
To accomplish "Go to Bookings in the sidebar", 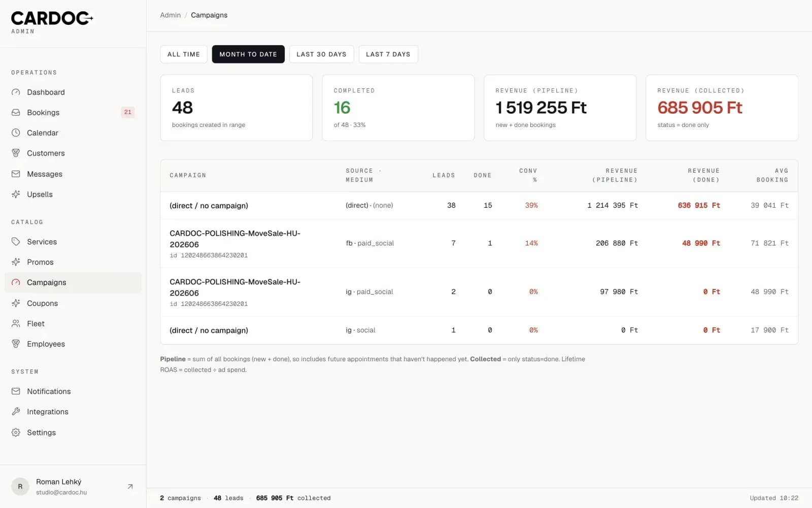I will click(73, 112).
